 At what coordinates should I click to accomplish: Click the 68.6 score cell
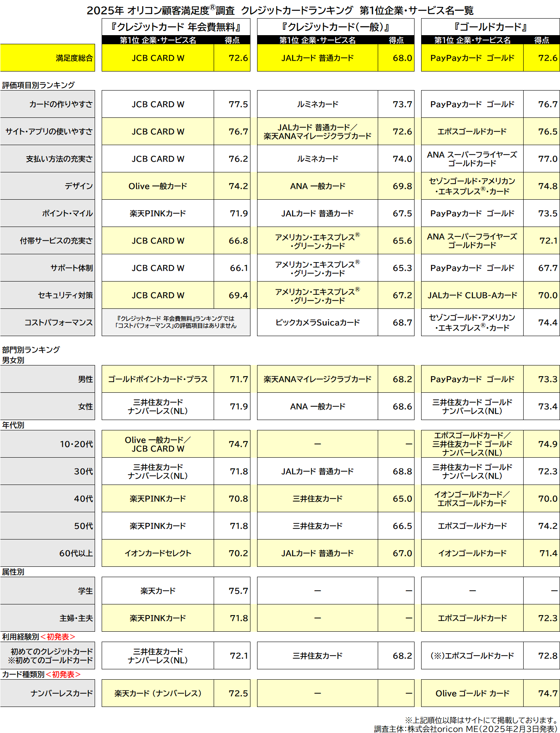pyautogui.click(x=396, y=406)
